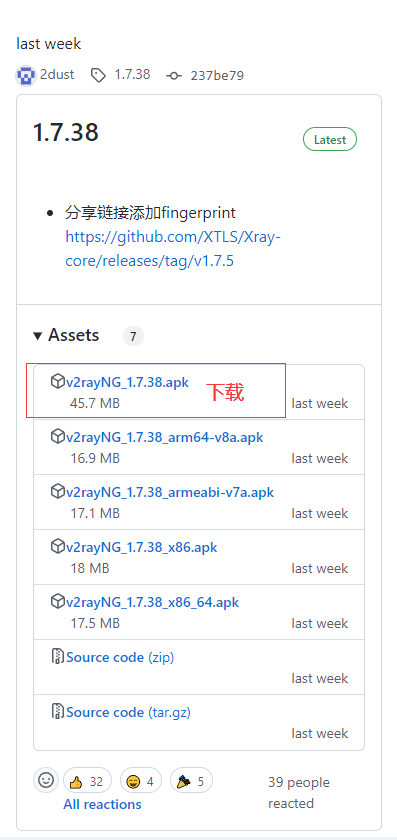Open commit 237be79
The height and width of the screenshot is (840, 397).
(217, 76)
